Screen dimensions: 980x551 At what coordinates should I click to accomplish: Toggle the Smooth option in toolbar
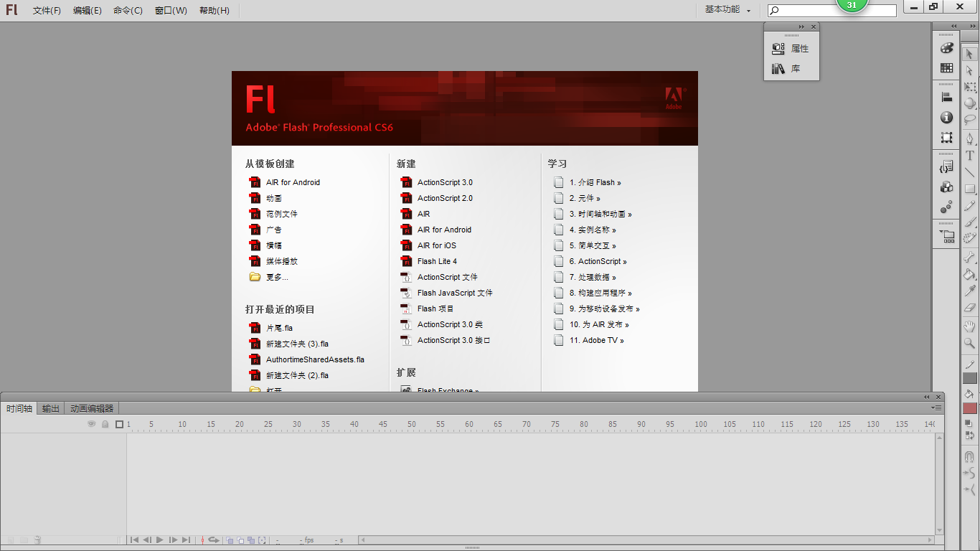969,473
